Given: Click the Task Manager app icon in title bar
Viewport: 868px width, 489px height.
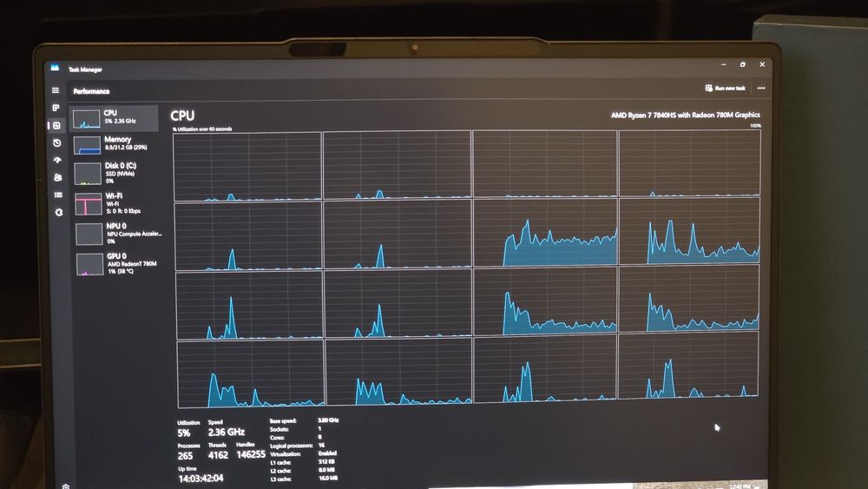Looking at the screenshot, I should pos(55,68).
